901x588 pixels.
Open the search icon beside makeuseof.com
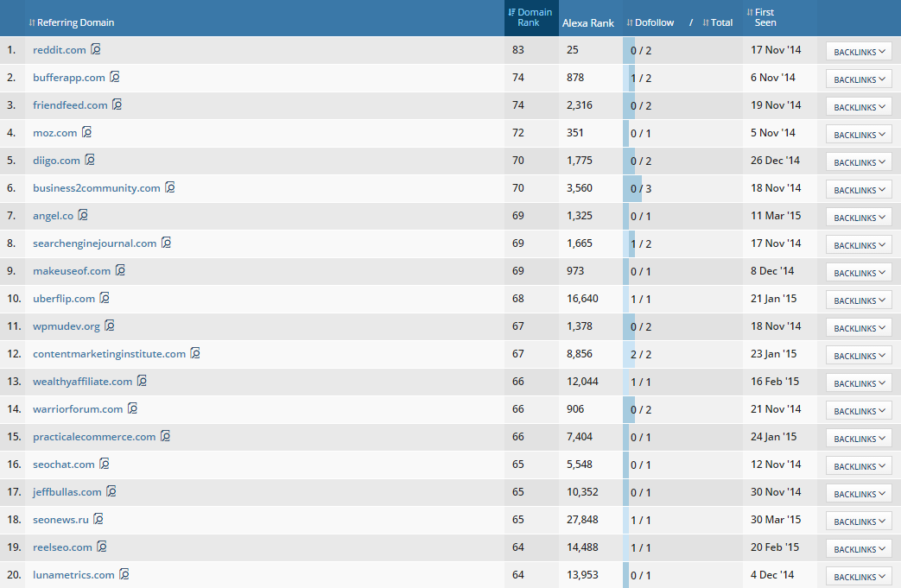coord(121,270)
